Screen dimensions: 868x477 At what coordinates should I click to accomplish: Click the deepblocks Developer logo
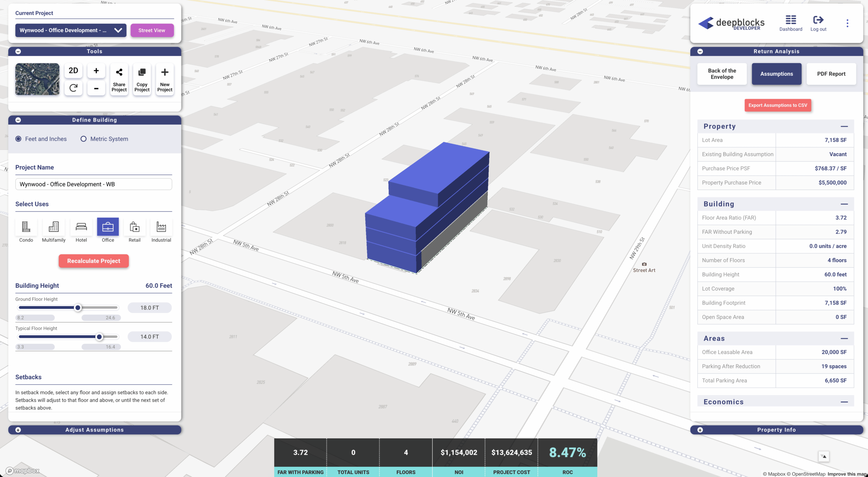[731, 23]
